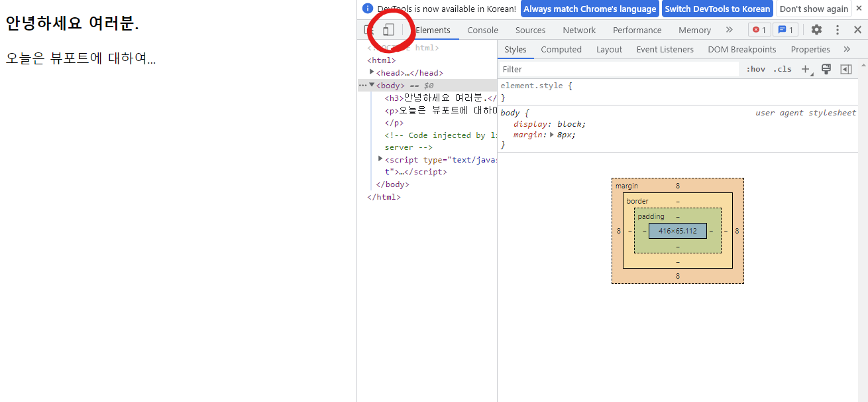Switch to the Elements tab
Viewport: 868px width, 402px height.
(433, 30)
